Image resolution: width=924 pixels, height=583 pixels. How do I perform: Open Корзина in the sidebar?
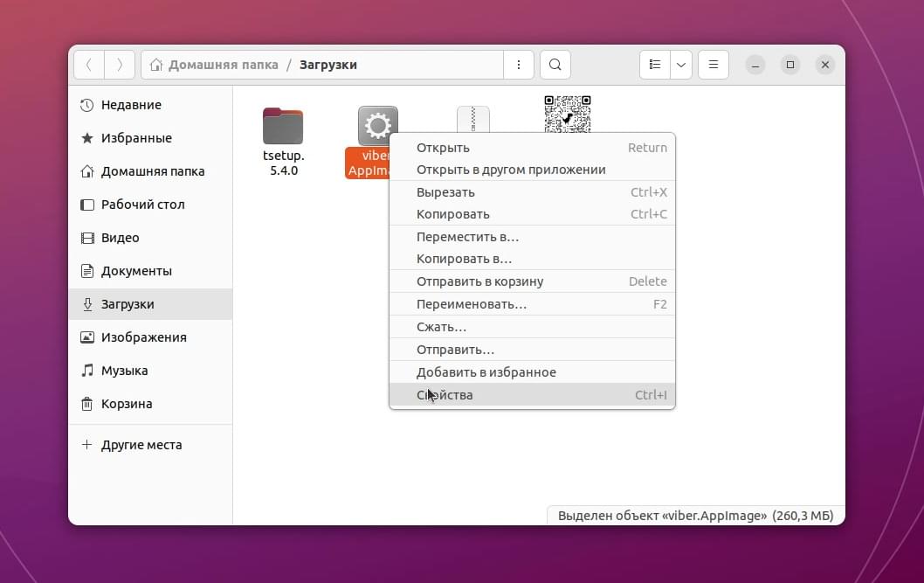pyautogui.click(x=150, y=404)
